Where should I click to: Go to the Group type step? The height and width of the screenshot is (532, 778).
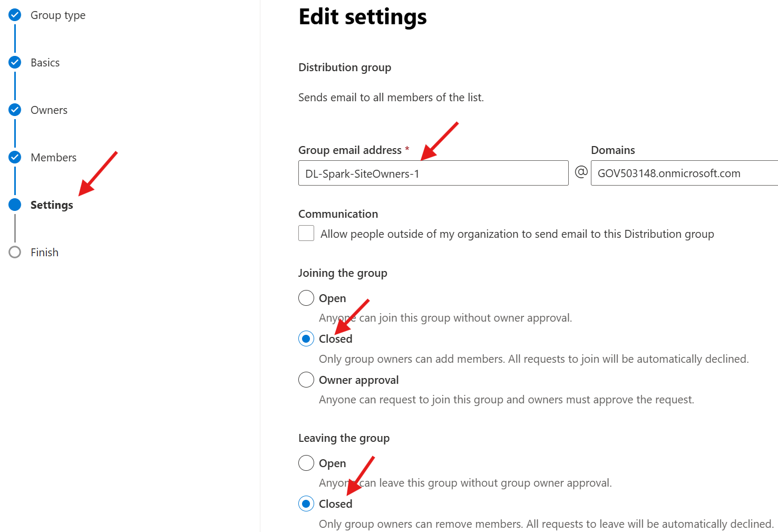pyautogui.click(x=58, y=15)
